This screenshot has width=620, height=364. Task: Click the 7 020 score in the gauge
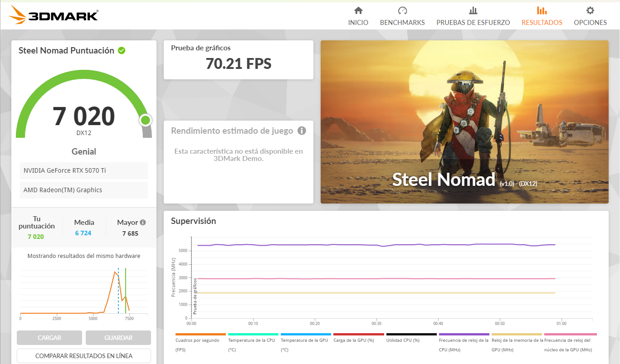[84, 116]
